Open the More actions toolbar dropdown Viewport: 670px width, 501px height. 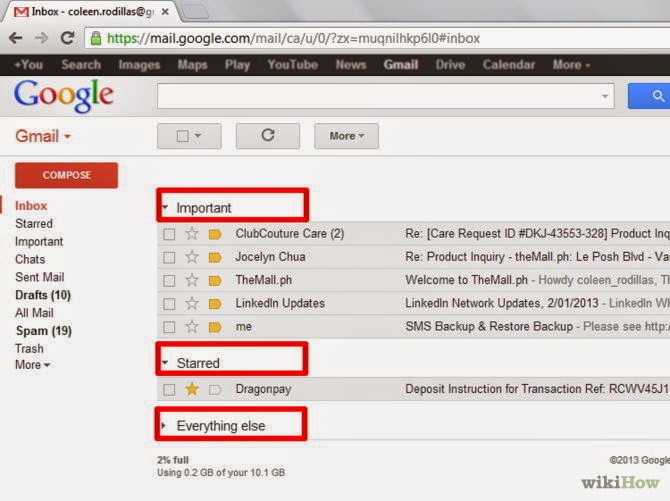pyautogui.click(x=347, y=136)
